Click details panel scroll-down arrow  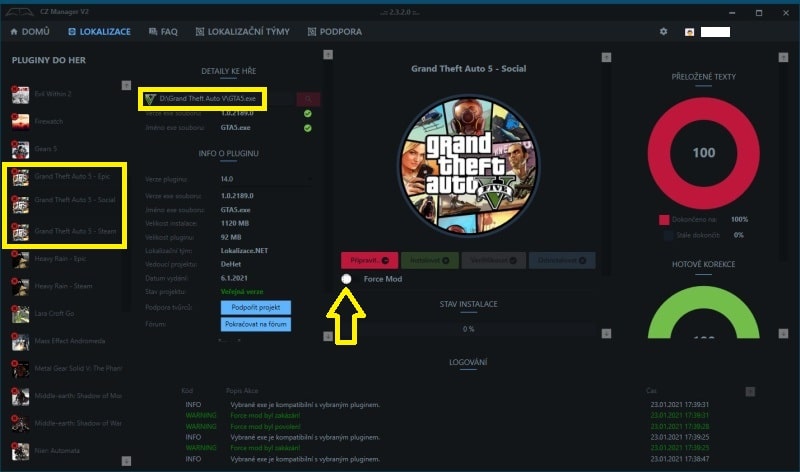coord(328,336)
